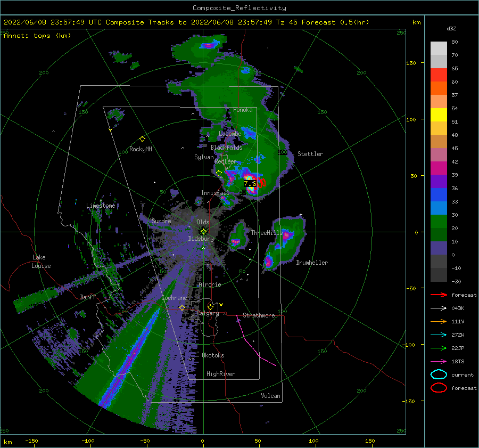Click the 'Annot: tops (km)' label
Screen dimensions: 479x448
coord(37,36)
